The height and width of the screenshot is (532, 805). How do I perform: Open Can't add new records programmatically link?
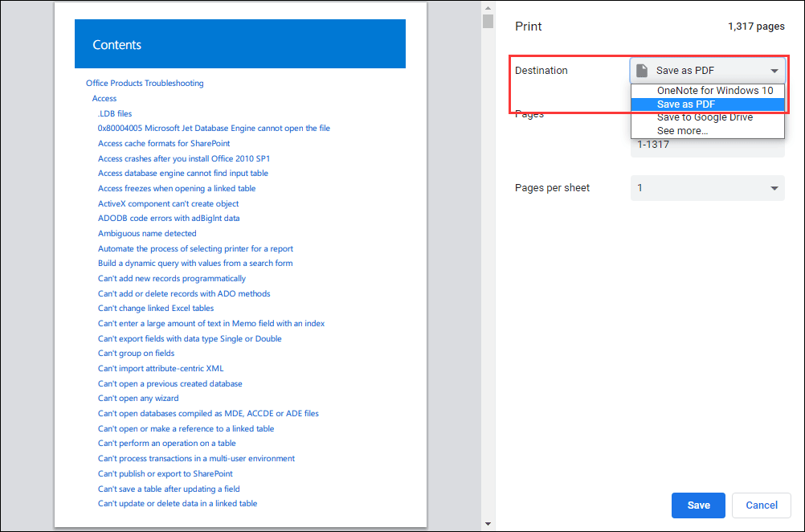pyautogui.click(x=172, y=278)
